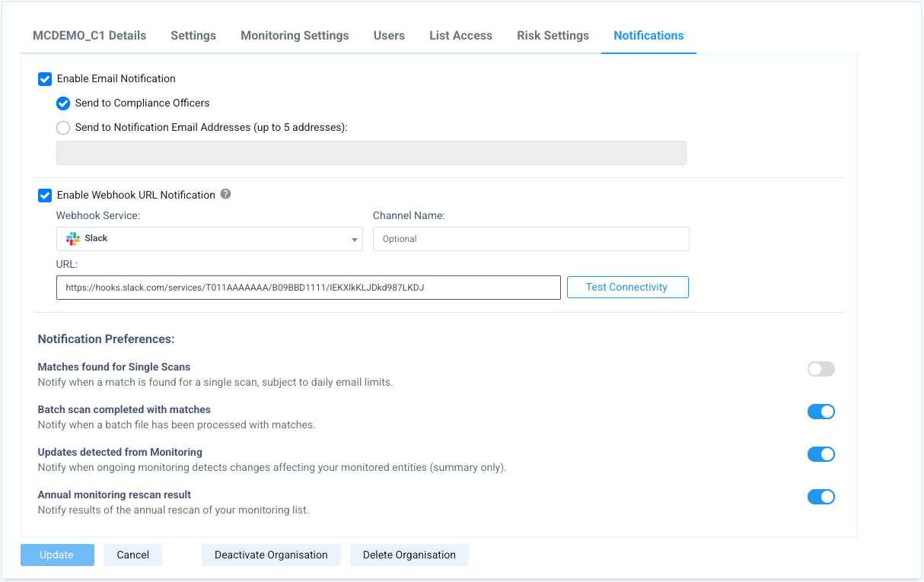The width and height of the screenshot is (924, 582).
Task: Open the MCDEMO_C1 Details tab
Action: [x=89, y=36]
